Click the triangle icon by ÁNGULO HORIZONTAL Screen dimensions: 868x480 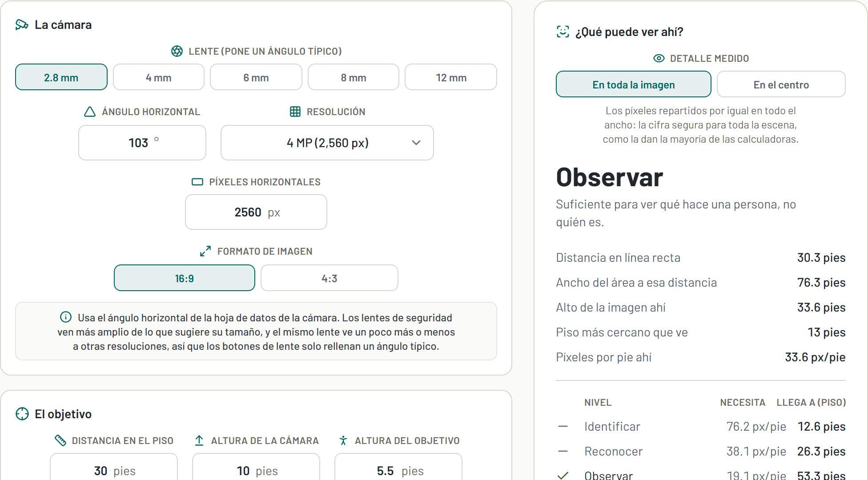[90, 112]
